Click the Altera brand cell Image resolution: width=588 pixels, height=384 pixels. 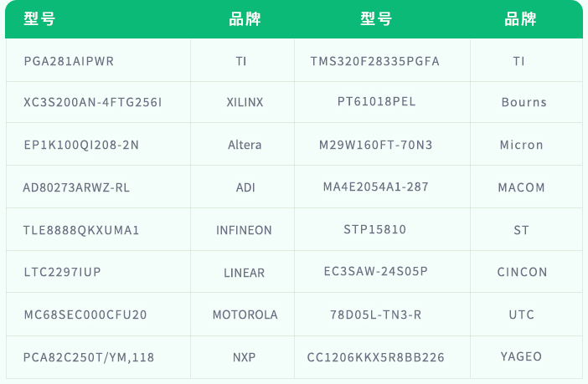(x=245, y=145)
